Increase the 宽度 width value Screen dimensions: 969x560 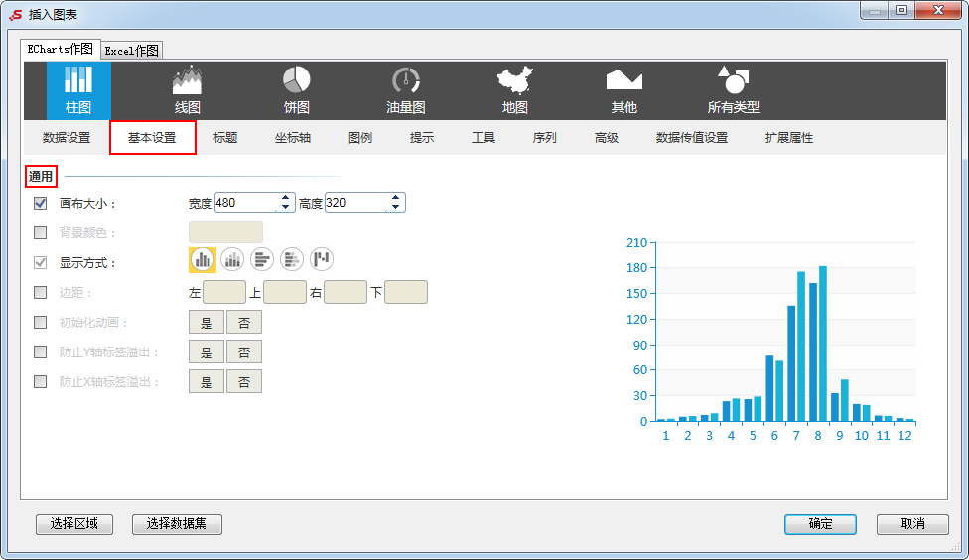285,198
